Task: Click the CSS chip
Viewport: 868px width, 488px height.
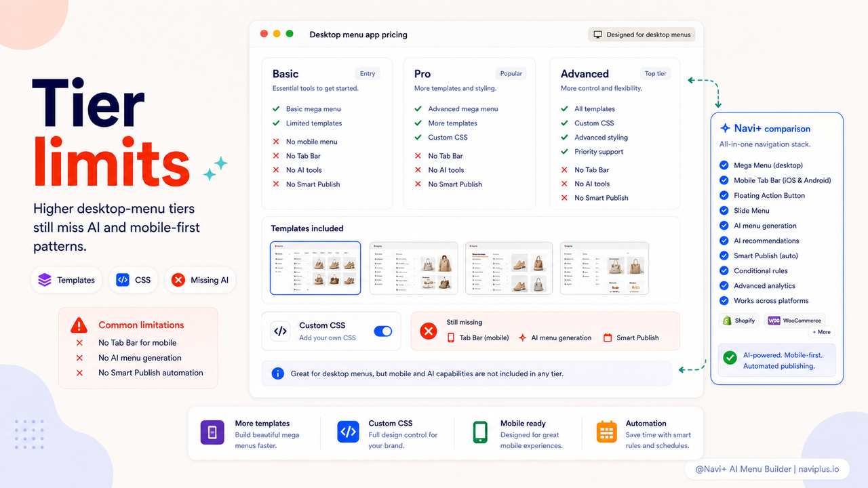Action: pos(134,280)
